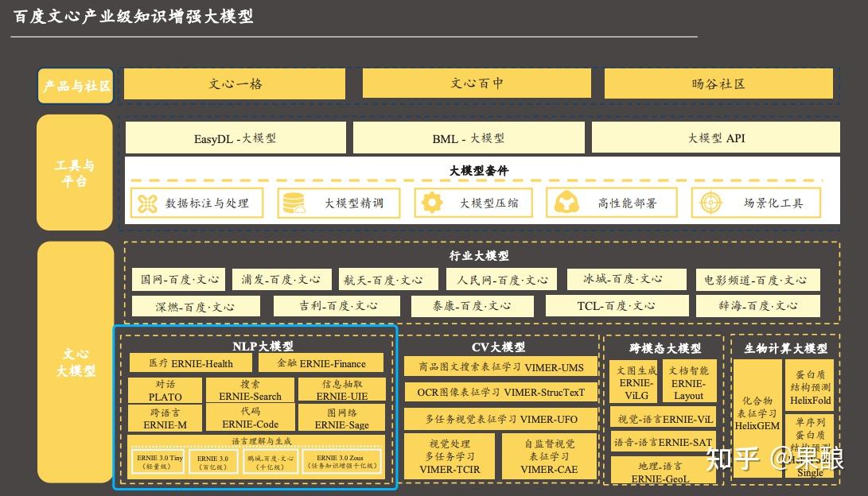
Task: Choose the BML-大模型 platform box
Action: (469, 138)
